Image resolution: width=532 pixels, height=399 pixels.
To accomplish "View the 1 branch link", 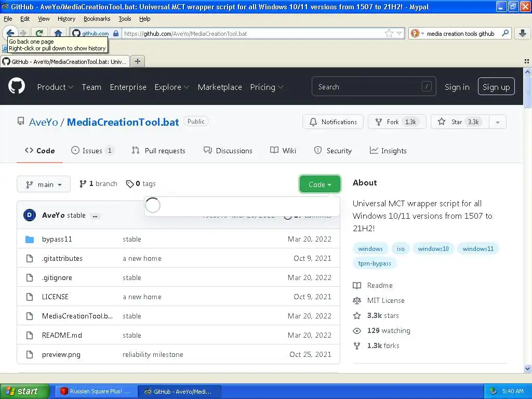I will click(x=98, y=184).
